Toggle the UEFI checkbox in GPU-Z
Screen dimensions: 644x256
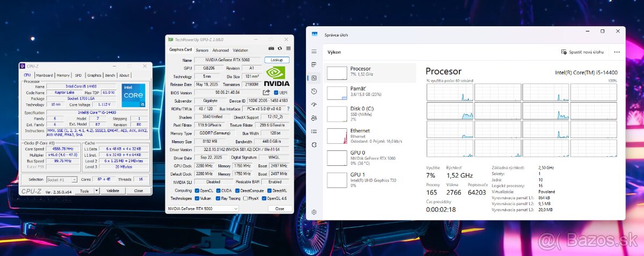pos(276,92)
